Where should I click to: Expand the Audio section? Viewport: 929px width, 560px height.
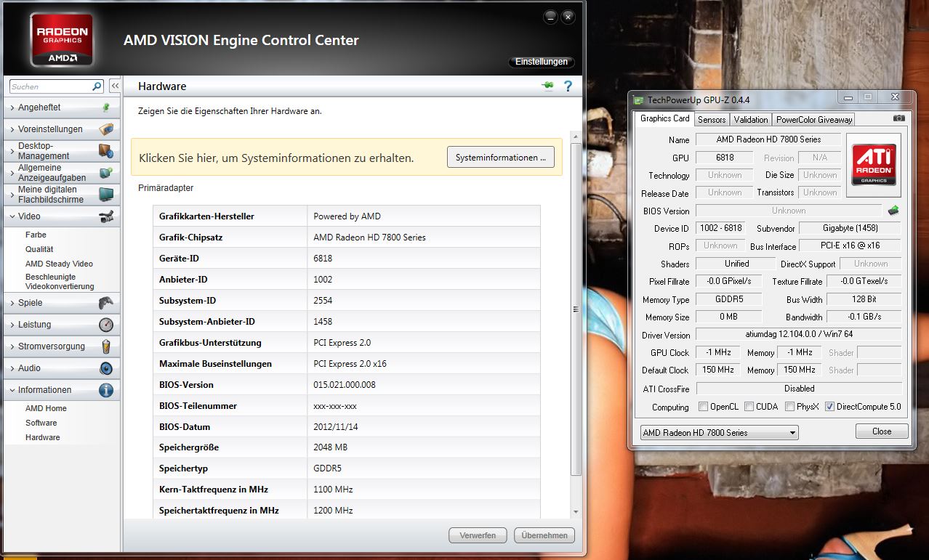coord(60,368)
